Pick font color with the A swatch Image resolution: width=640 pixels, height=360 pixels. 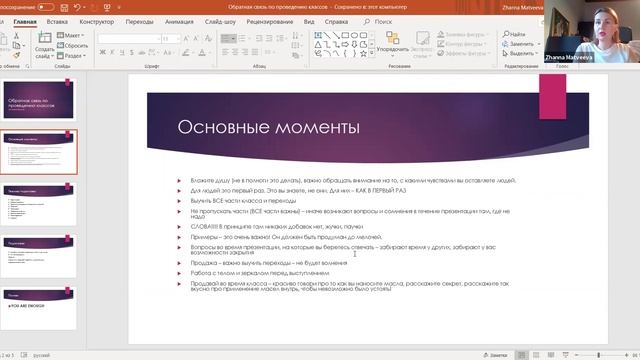203,52
